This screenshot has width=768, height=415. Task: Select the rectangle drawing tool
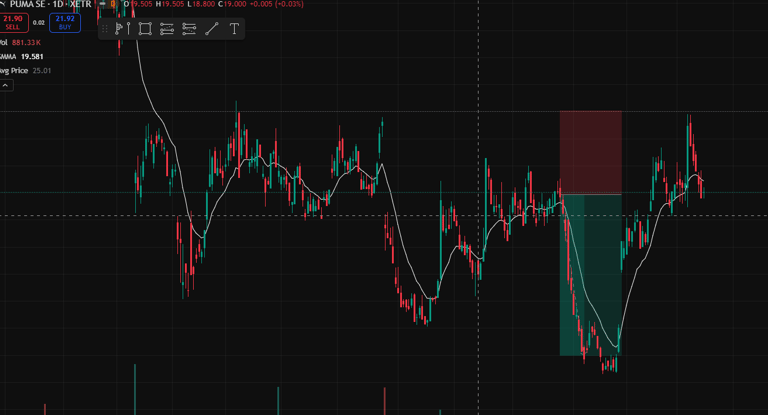point(145,28)
